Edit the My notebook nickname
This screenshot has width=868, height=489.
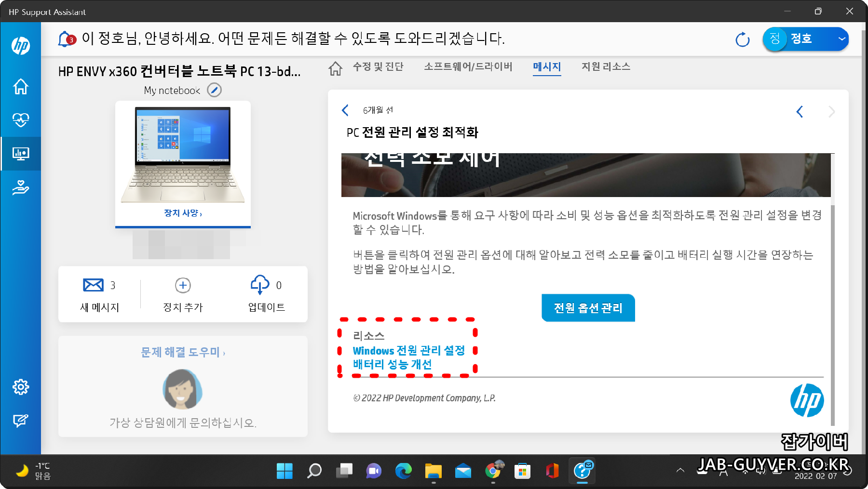pyautogui.click(x=214, y=90)
